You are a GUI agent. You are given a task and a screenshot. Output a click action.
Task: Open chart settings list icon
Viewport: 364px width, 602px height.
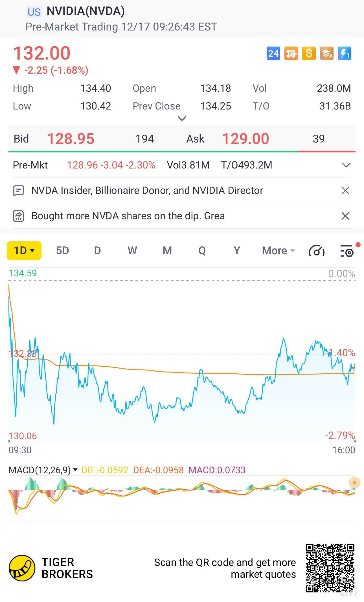tap(347, 251)
